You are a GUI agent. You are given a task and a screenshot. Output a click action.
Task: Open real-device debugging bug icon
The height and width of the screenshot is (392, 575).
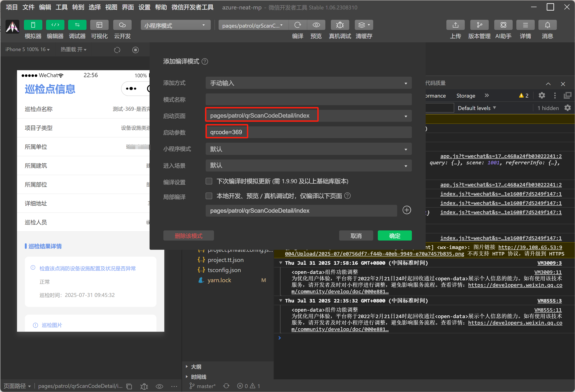(340, 25)
